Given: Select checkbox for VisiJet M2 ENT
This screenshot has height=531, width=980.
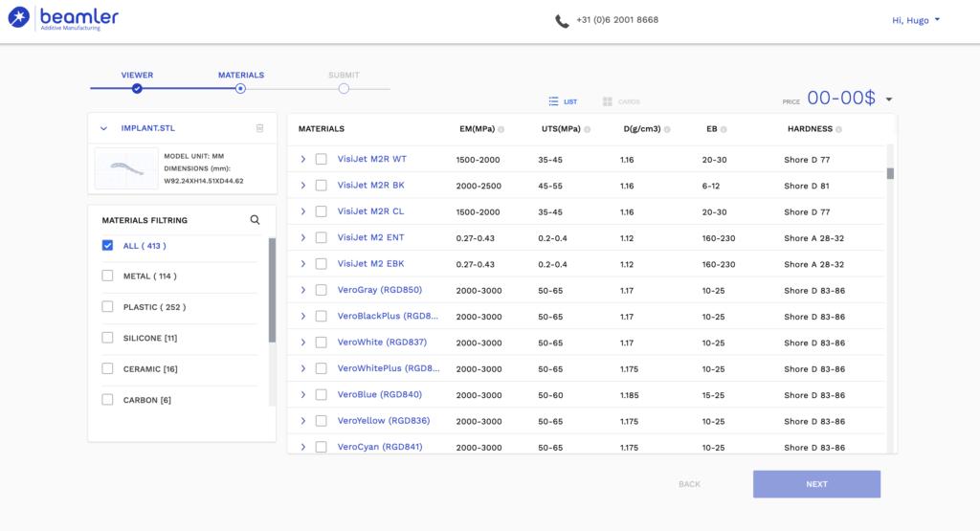Looking at the screenshot, I should click(322, 238).
